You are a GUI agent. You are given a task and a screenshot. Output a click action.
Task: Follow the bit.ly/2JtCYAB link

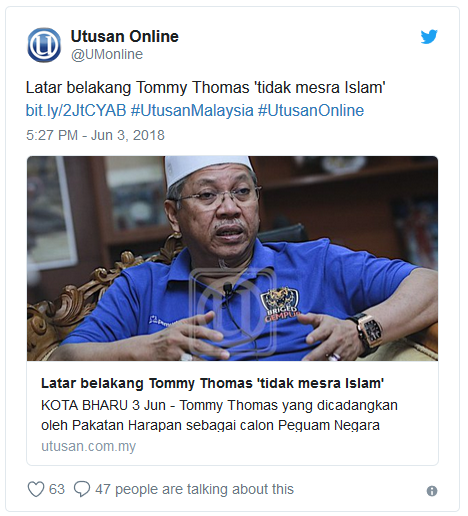[76, 110]
